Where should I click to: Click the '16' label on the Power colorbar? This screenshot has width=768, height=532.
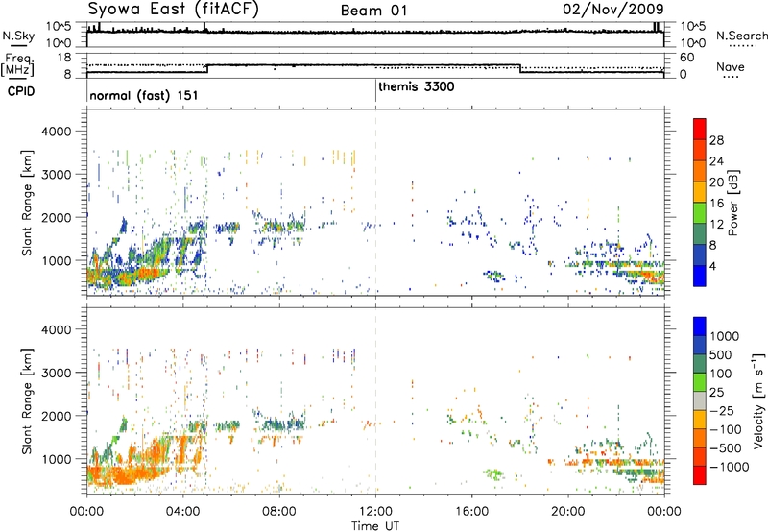point(716,203)
